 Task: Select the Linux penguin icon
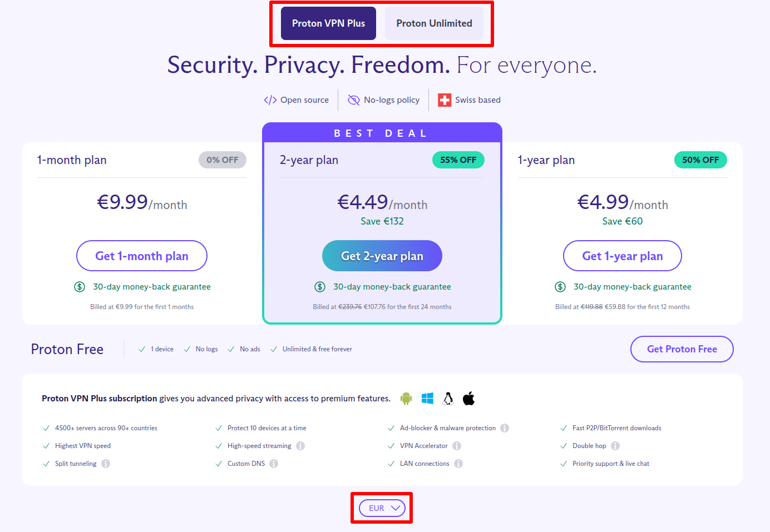(x=448, y=398)
